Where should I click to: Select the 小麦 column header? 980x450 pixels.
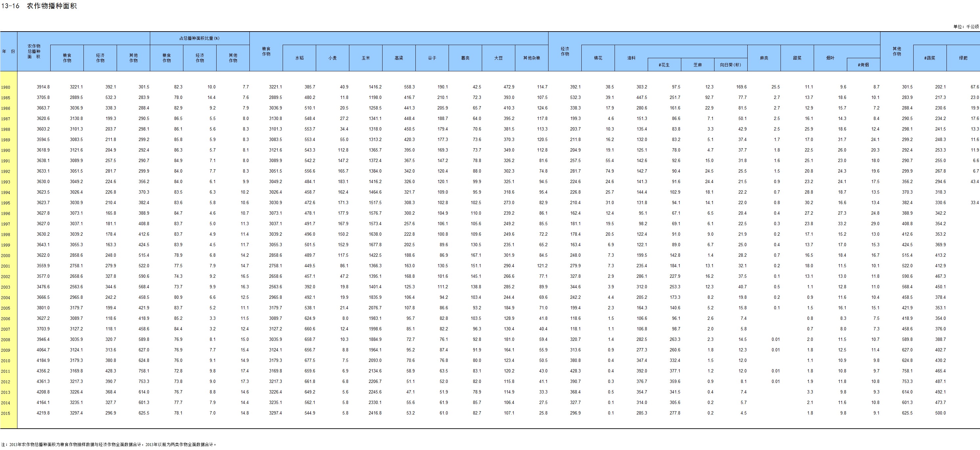[x=333, y=58]
